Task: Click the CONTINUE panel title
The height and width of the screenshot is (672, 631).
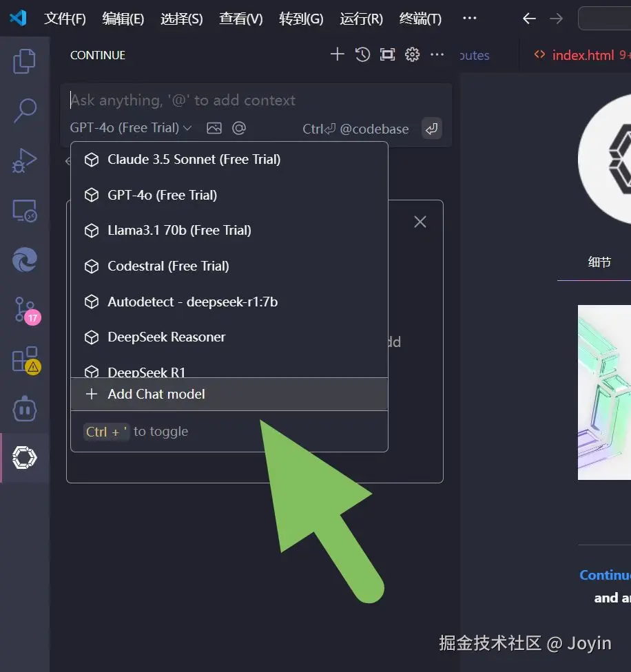Action: tap(98, 55)
